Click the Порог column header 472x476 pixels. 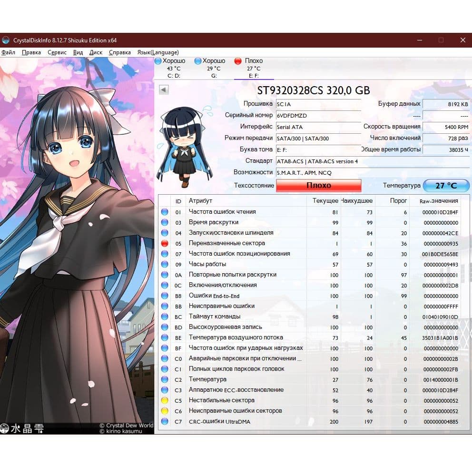392,201
